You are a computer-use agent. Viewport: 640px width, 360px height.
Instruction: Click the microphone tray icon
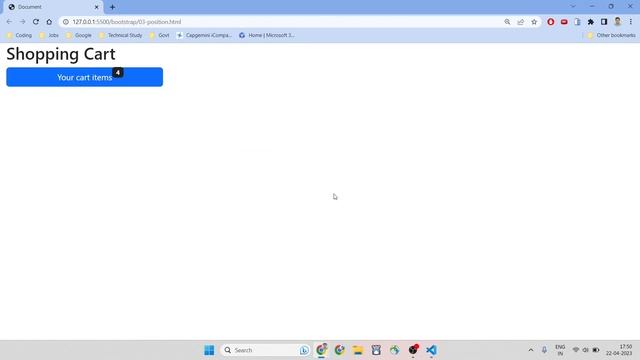(544, 350)
